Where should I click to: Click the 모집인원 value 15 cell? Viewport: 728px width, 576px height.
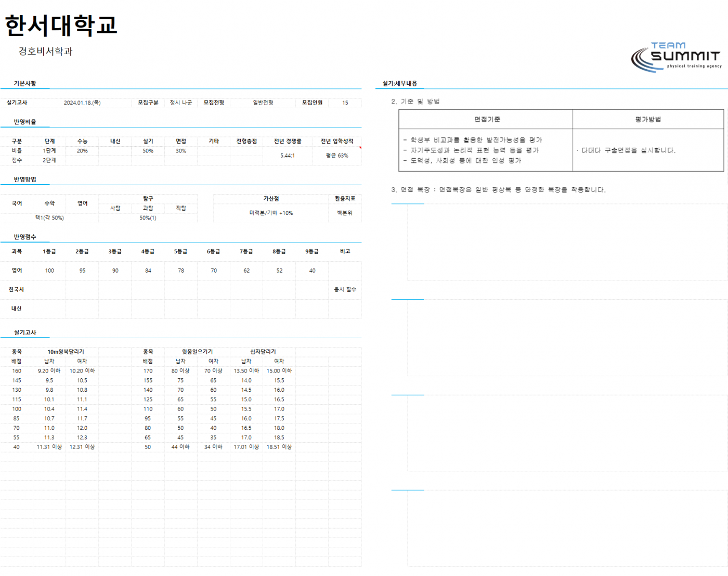345,103
